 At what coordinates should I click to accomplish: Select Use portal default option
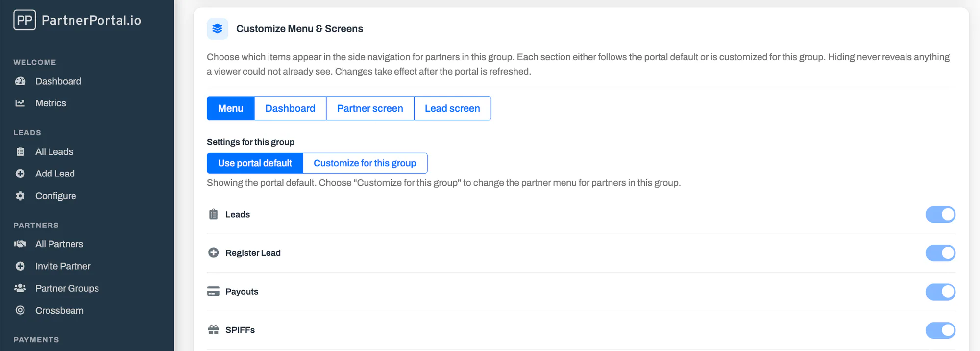click(x=255, y=163)
